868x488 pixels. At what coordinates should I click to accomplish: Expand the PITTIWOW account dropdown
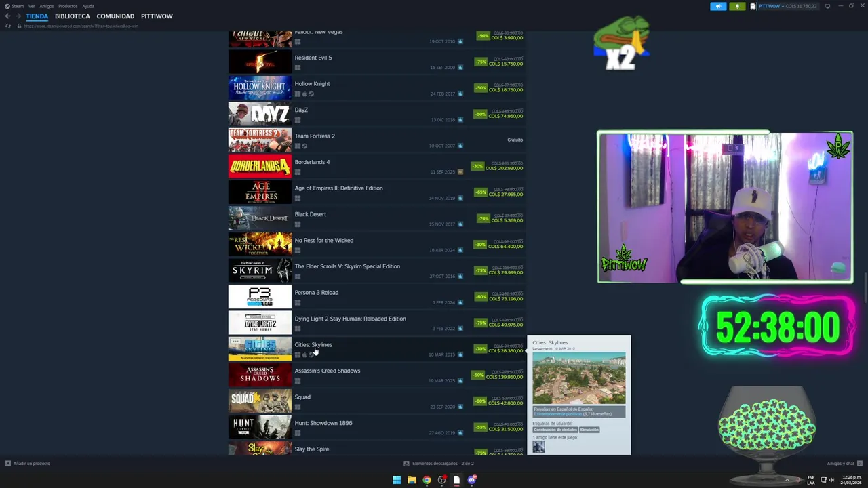tap(784, 6)
